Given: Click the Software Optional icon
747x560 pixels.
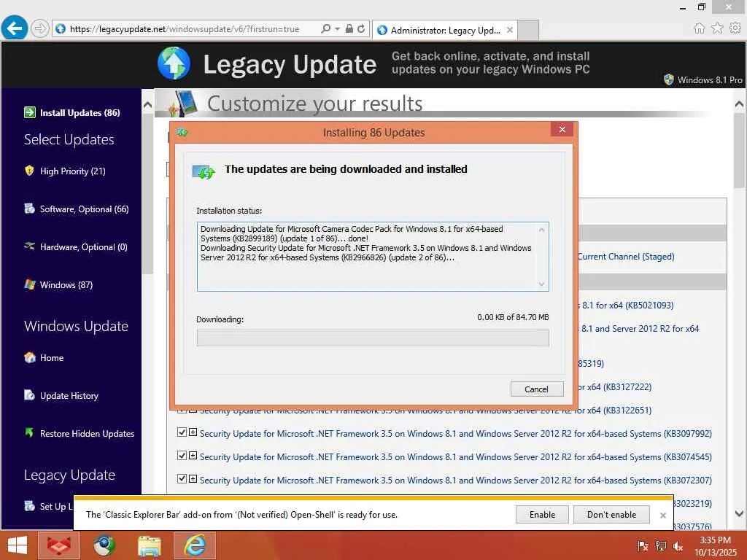Looking at the screenshot, I should [29, 209].
